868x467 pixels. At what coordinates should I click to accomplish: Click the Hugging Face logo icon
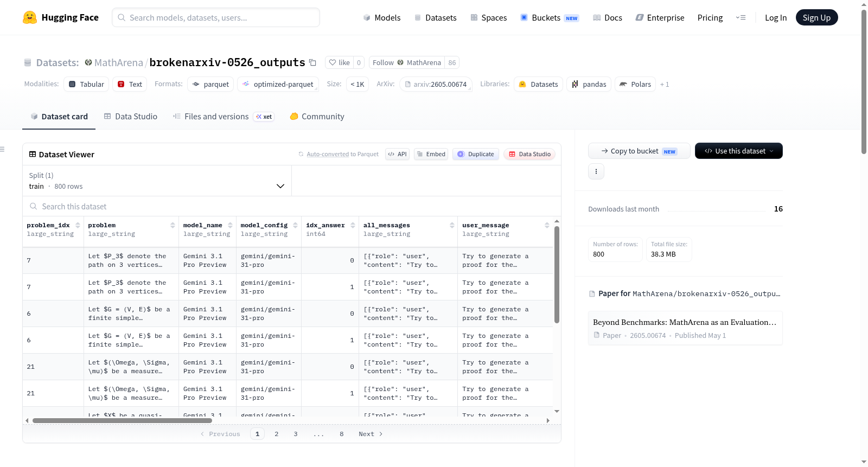click(x=30, y=17)
